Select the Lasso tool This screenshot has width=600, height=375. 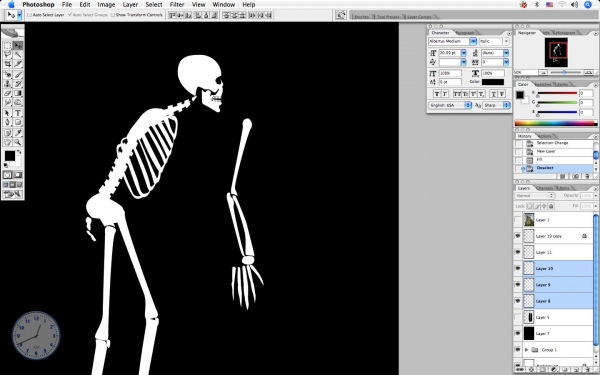[x=7, y=55]
